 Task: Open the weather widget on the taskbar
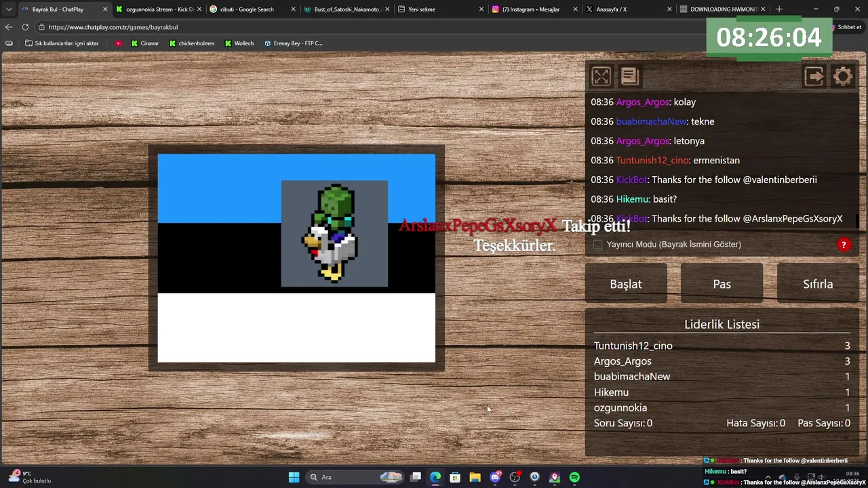[x=30, y=477]
